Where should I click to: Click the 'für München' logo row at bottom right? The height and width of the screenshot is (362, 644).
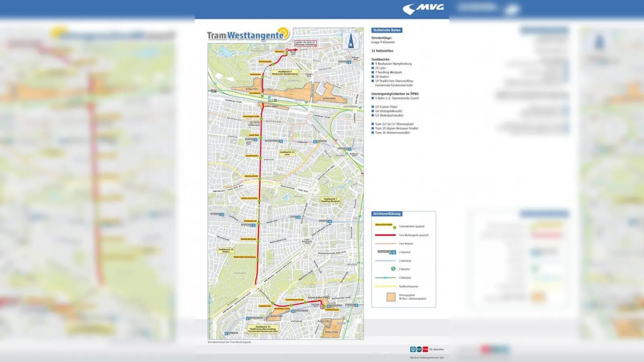tap(427, 350)
